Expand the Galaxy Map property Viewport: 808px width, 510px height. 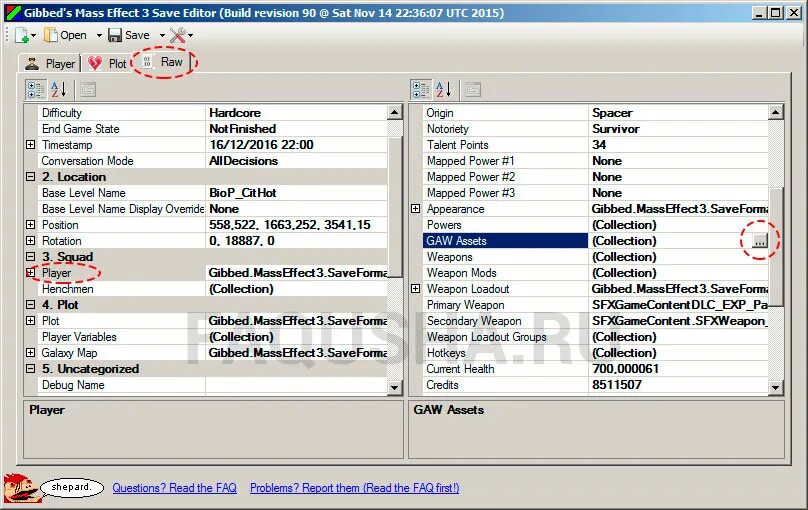pos(30,352)
